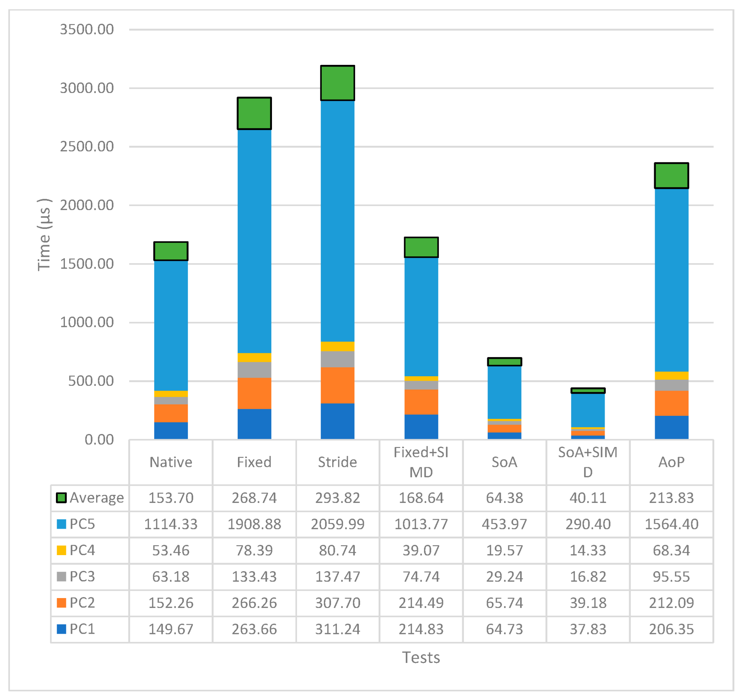This screenshot has width=742, height=700.
Task: Click the yellow PC4 legend swatch
Action: (61, 550)
